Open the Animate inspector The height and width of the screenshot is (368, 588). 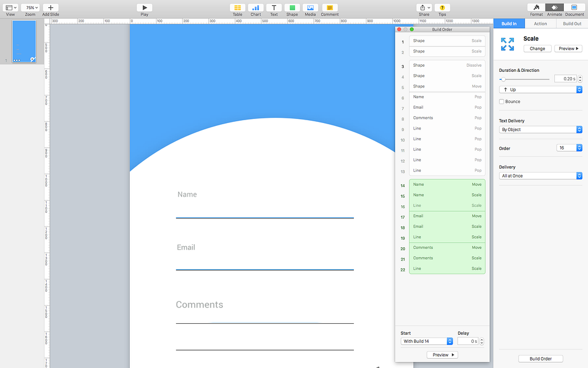point(554,7)
